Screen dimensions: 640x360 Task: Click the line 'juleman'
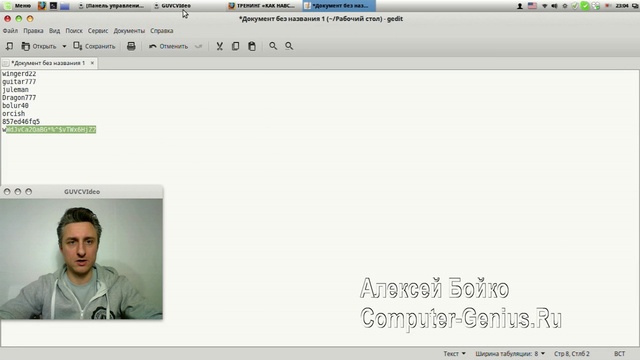(x=16, y=90)
